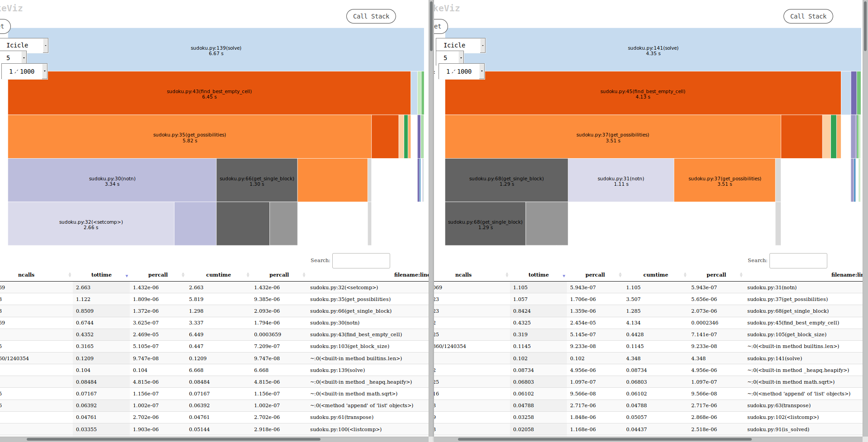Click the left pane's horizontal scrollbar

click(x=174, y=439)
